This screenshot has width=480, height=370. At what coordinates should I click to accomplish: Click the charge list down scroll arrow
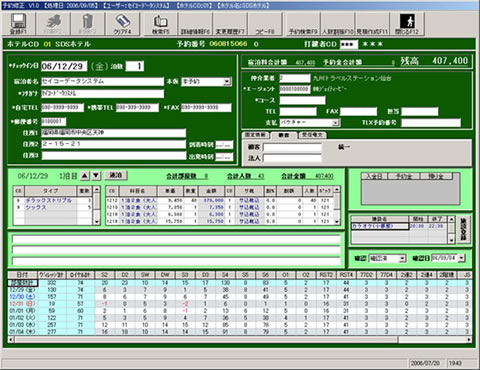point(337,221)
